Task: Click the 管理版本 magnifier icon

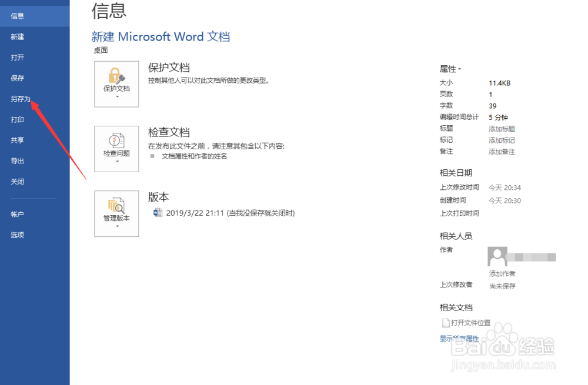Action: pos(116,205)
